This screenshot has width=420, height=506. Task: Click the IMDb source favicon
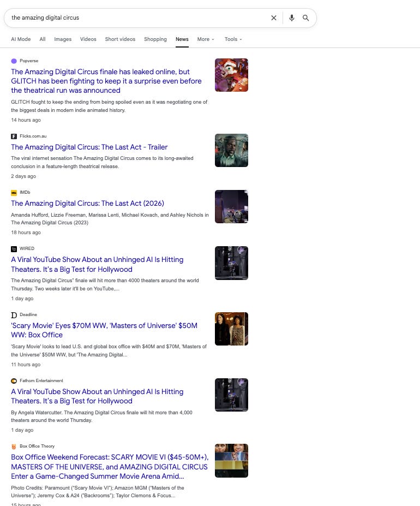tap(14, 193)
